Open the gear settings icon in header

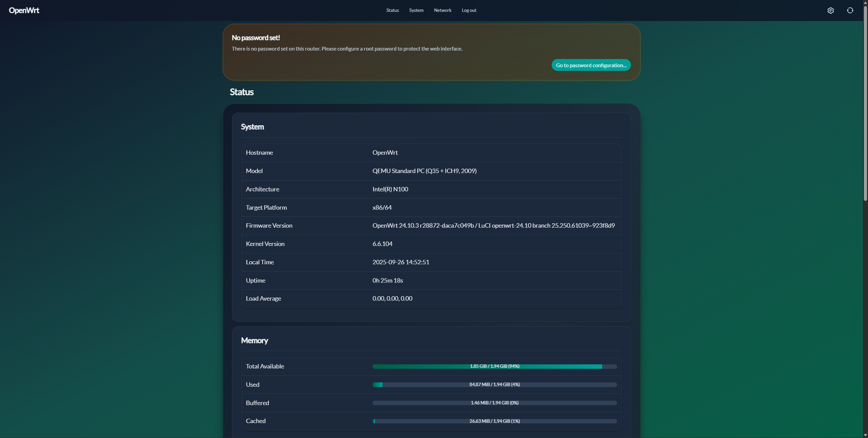click(830, 11)
